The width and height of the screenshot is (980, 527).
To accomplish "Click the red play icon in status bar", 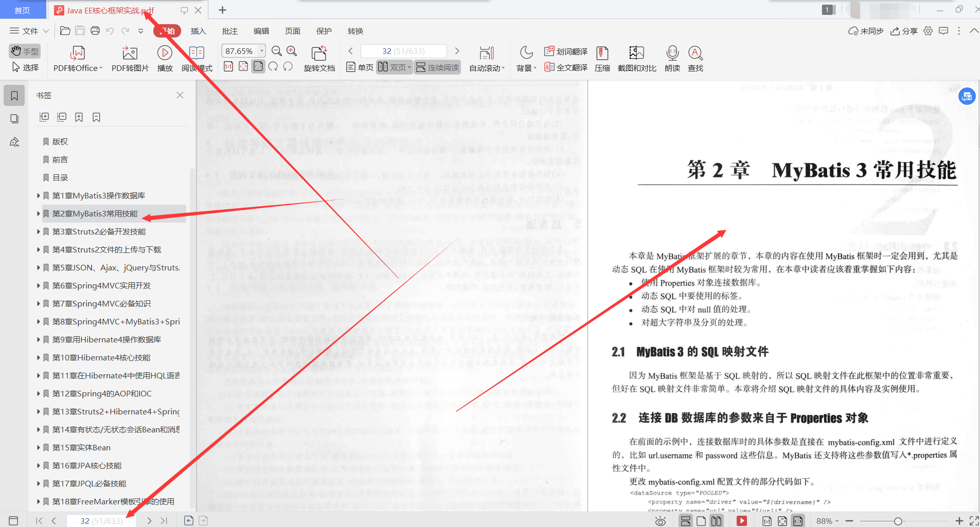I will click(x=742, y=521).
